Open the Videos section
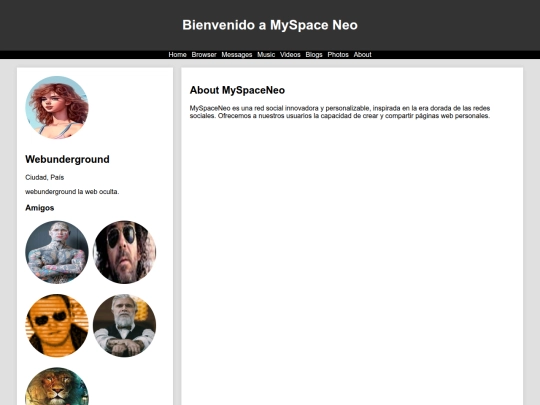The width and height of the screenshot is (540, 405). [x=290, y=55]
